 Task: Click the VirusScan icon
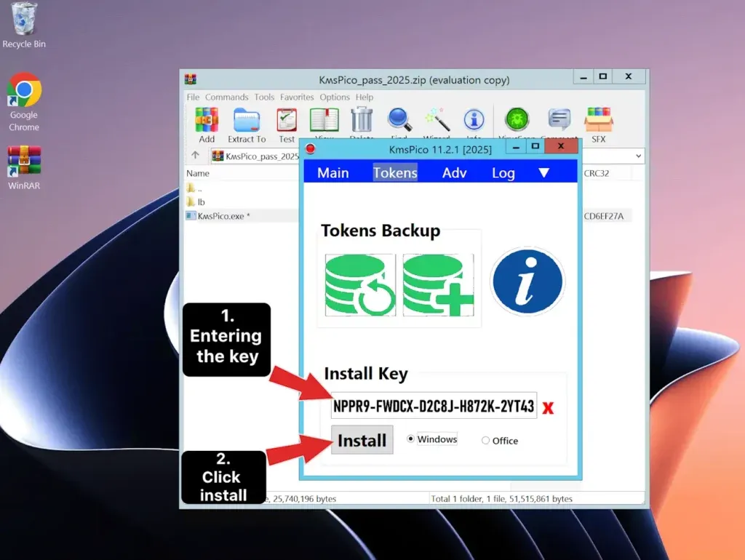pos(516,121)
